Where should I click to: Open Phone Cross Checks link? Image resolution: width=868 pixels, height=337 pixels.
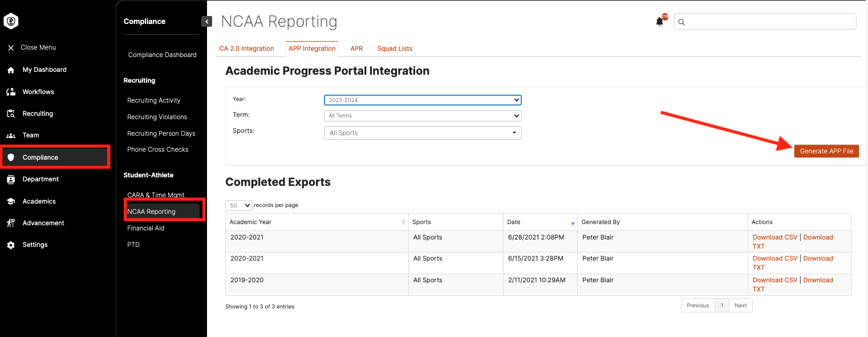click(x=157, y=150)
